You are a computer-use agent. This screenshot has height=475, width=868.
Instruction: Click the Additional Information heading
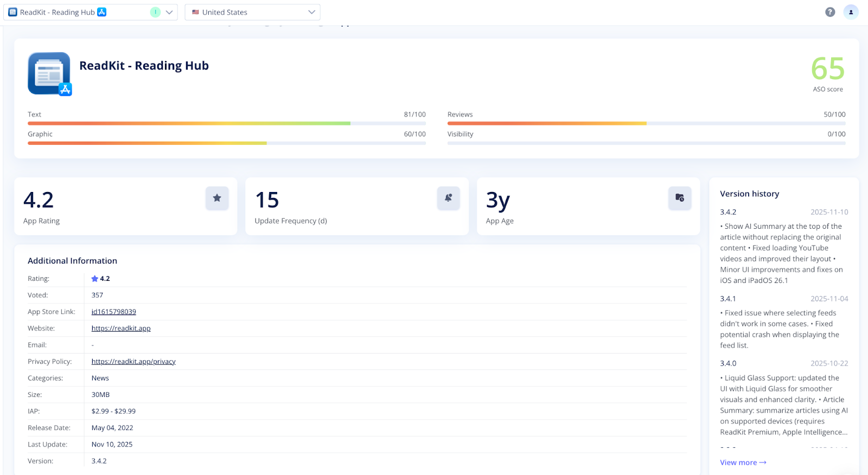tap(73, 261)
